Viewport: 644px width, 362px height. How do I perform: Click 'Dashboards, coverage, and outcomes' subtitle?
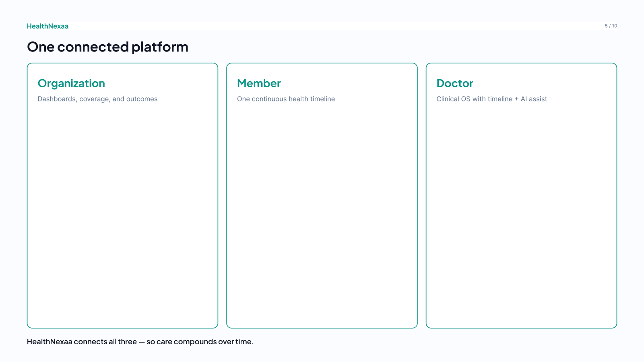tap(97, 99)
